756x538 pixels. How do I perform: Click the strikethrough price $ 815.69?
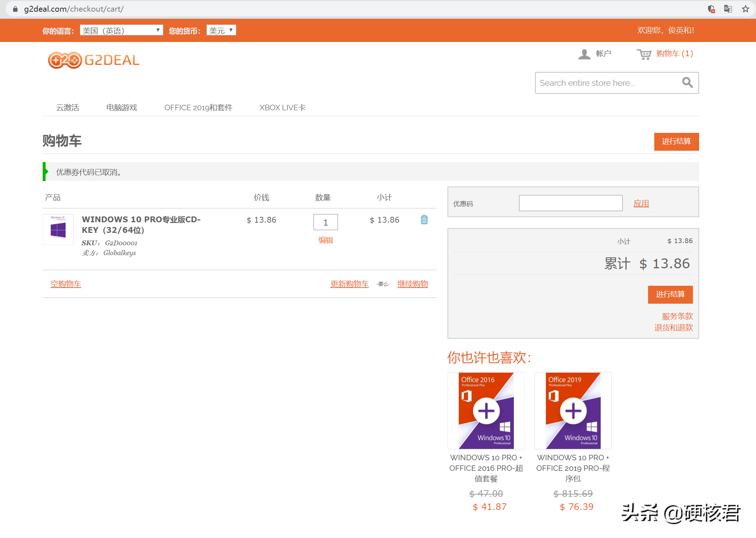click(x=573, y=493)
